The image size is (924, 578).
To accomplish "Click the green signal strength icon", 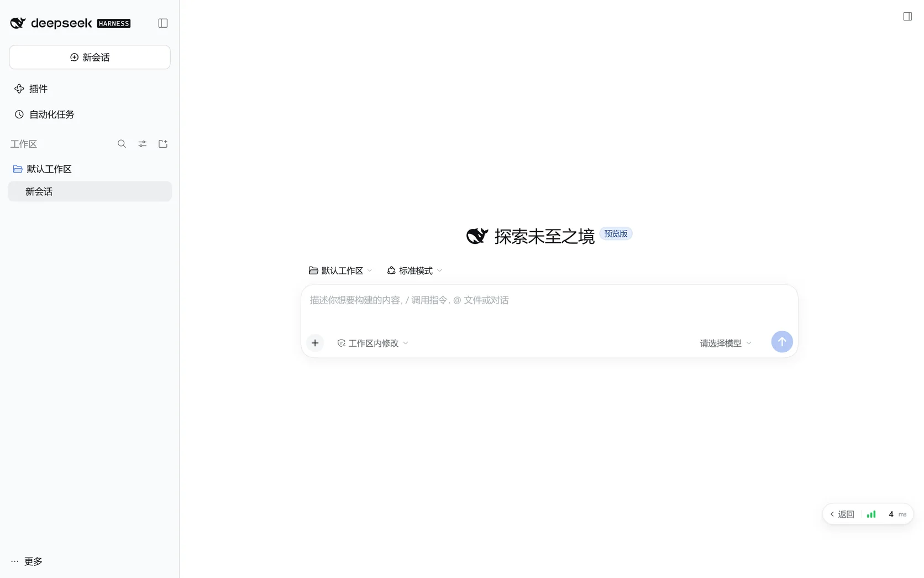I will pos(872,514).
